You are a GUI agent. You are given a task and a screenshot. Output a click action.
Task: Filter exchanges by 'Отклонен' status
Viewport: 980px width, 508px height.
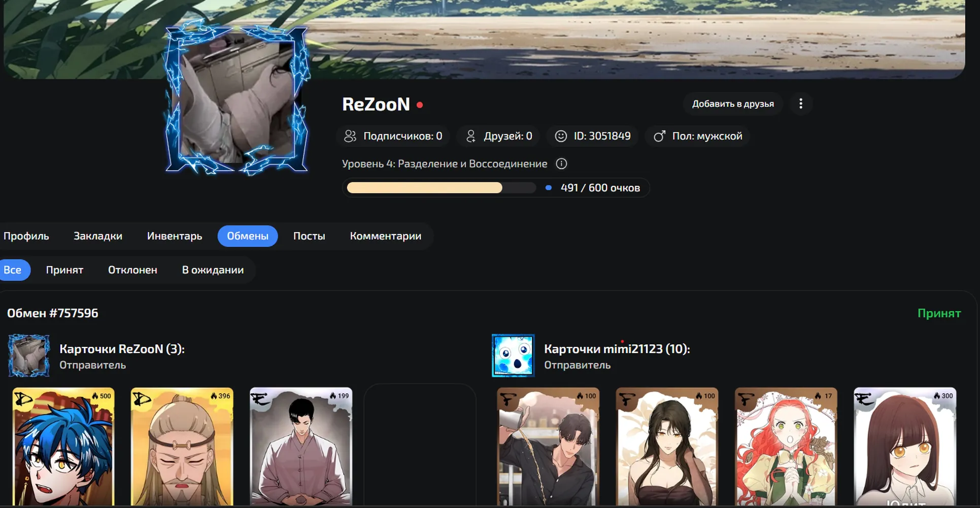[x=132, y=270]
